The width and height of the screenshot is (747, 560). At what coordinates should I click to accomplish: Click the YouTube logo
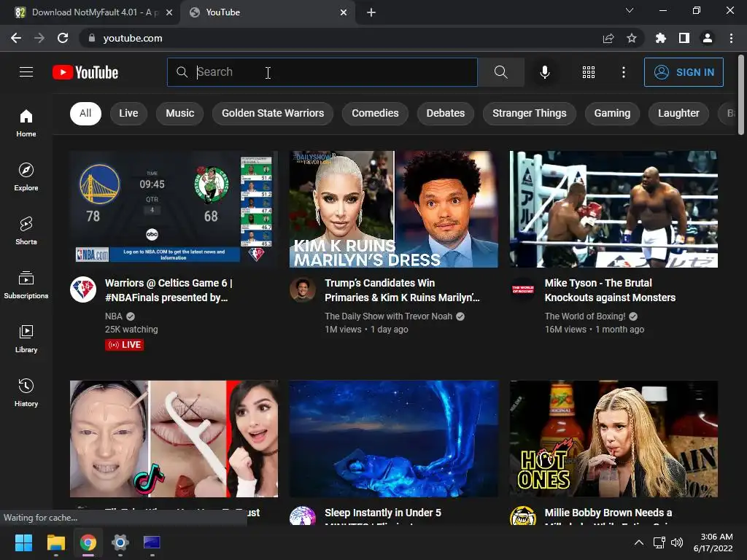coord(85,72)
